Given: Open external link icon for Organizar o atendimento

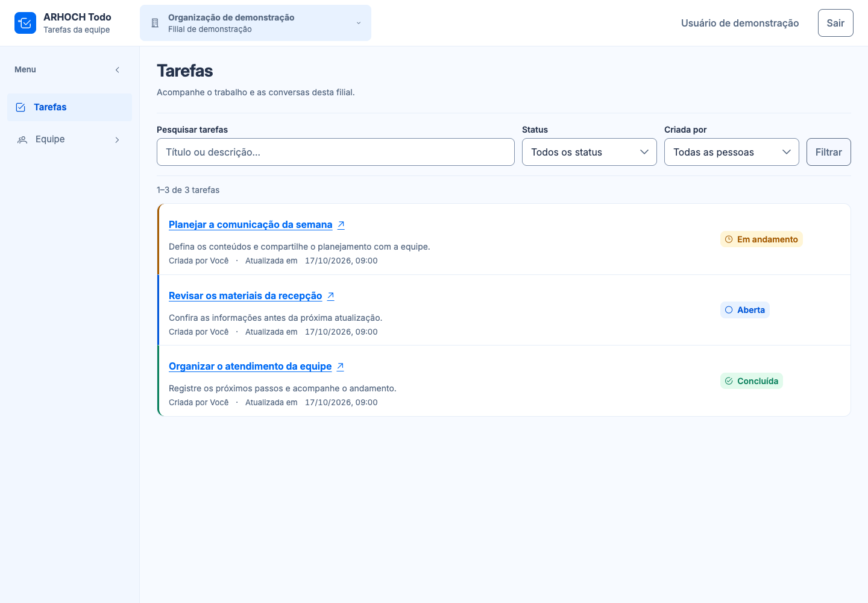Looking at the screenshot, I should 340,366.
